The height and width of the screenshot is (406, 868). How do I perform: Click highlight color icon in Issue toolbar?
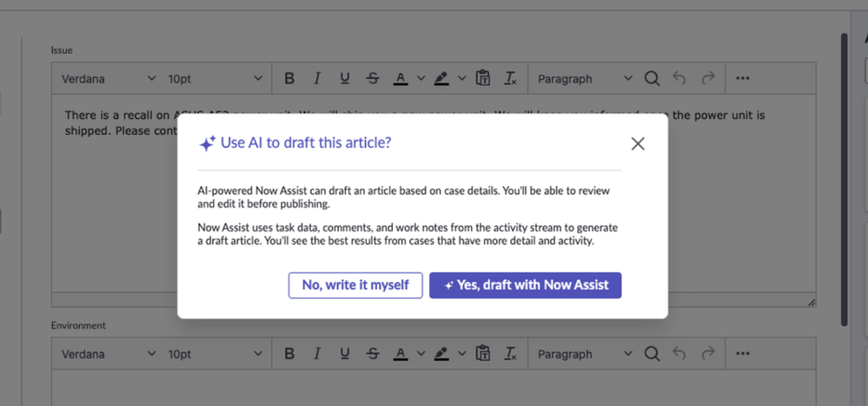(x=441, y=78)
